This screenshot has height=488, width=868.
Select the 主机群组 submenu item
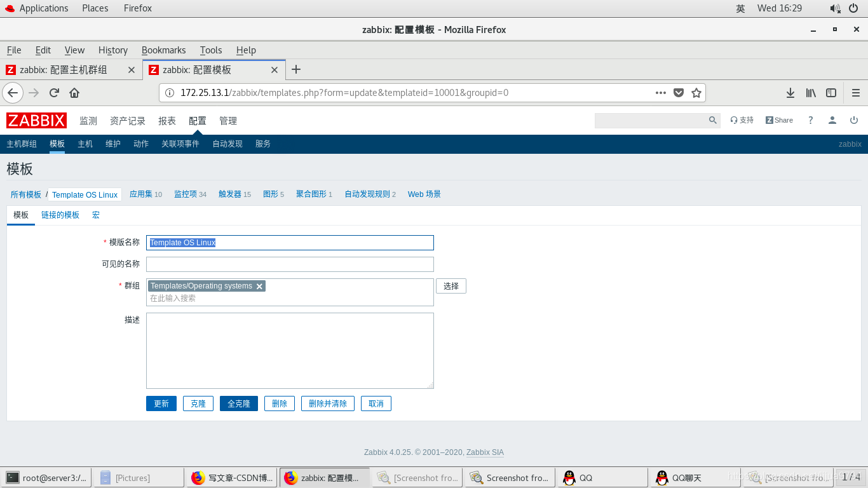[22, 144]
